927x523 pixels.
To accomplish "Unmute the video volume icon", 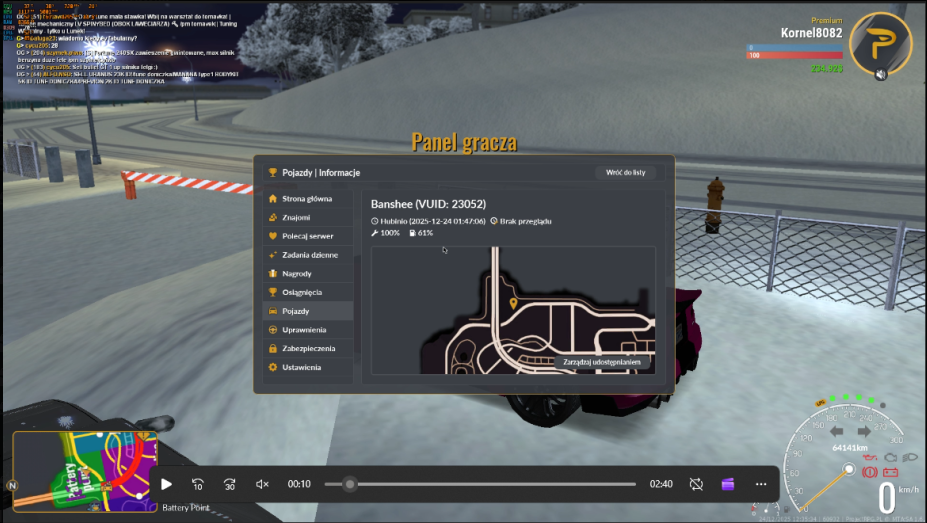I will 262,485.
